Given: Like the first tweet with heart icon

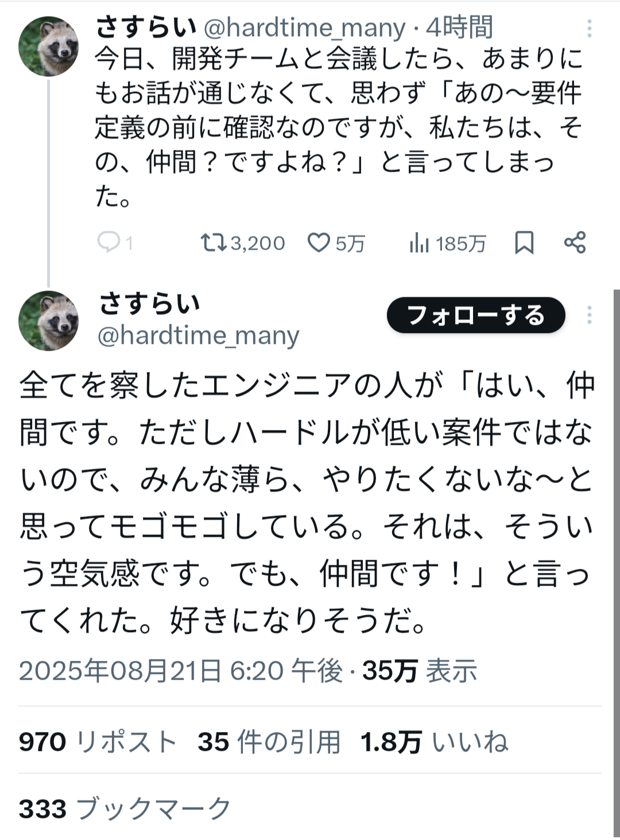Looking at the screenshot, I should click(319, 242).
